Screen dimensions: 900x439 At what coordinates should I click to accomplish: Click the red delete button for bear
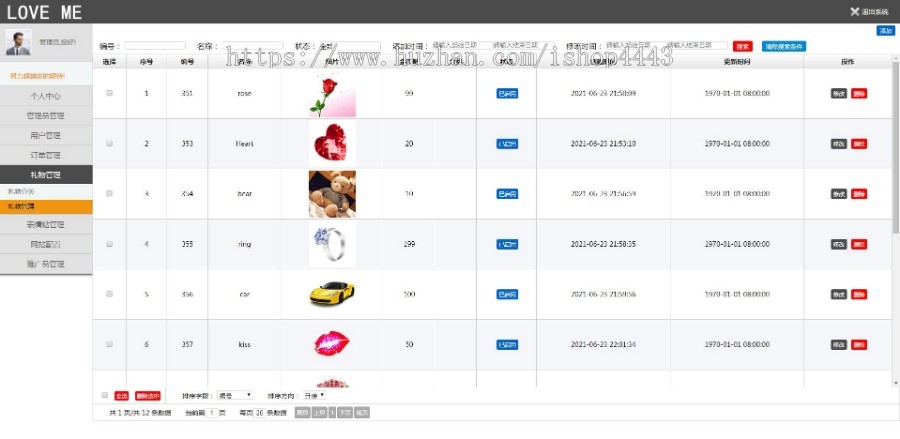click(x=859, y=194)
